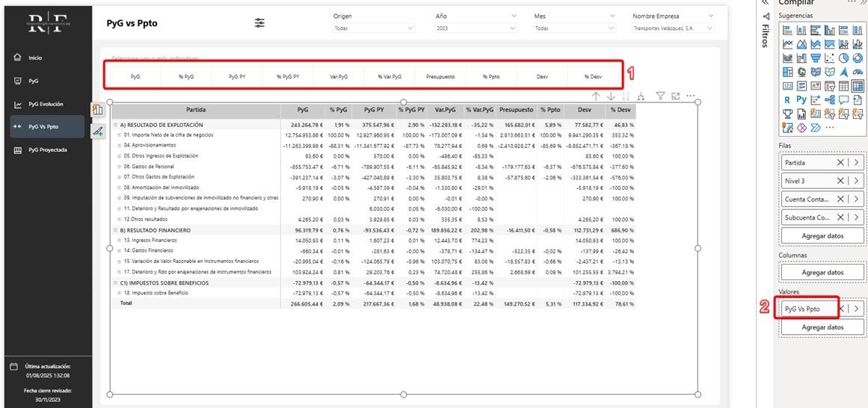The image size is (868, 408).
Task: Click Agregar datos under Filas
Action: point(822,236)
